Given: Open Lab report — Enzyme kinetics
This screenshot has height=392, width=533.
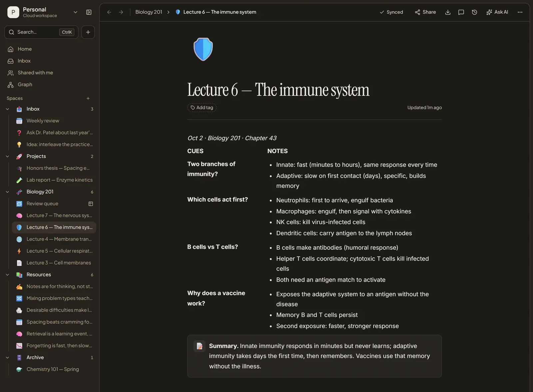Looking at the screenshot, I should [x=54, y=180].
